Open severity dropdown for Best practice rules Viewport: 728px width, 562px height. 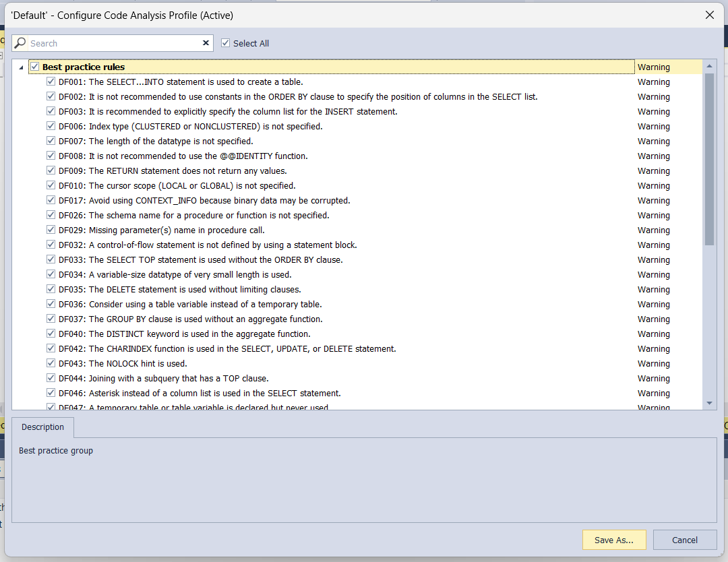click(667, 67)
